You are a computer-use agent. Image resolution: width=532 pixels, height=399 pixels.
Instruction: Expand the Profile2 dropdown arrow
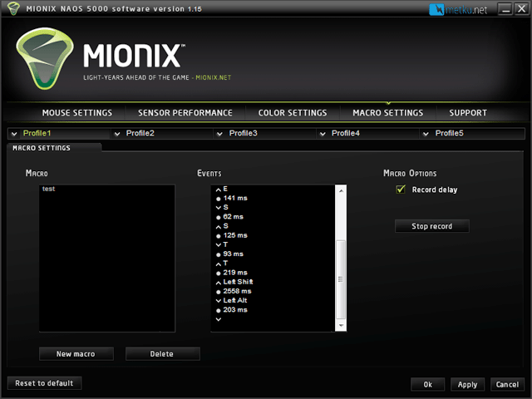[x=117, y=134]
